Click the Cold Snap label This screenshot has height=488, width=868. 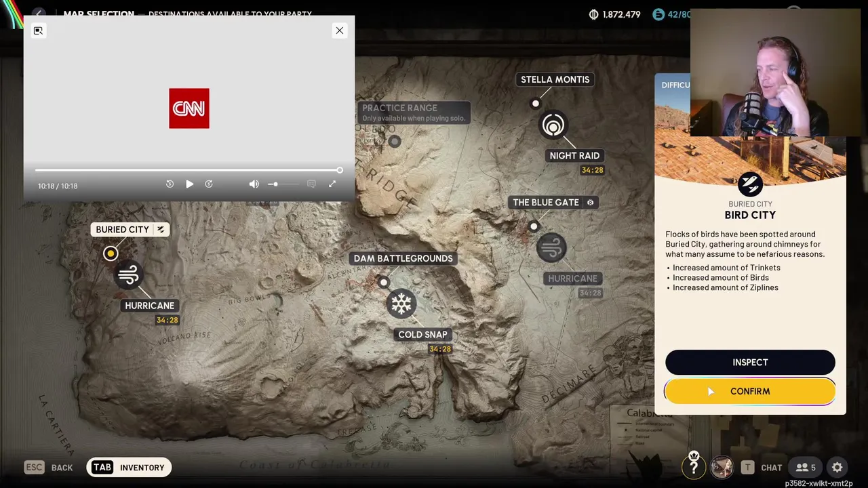pos(422,334)
